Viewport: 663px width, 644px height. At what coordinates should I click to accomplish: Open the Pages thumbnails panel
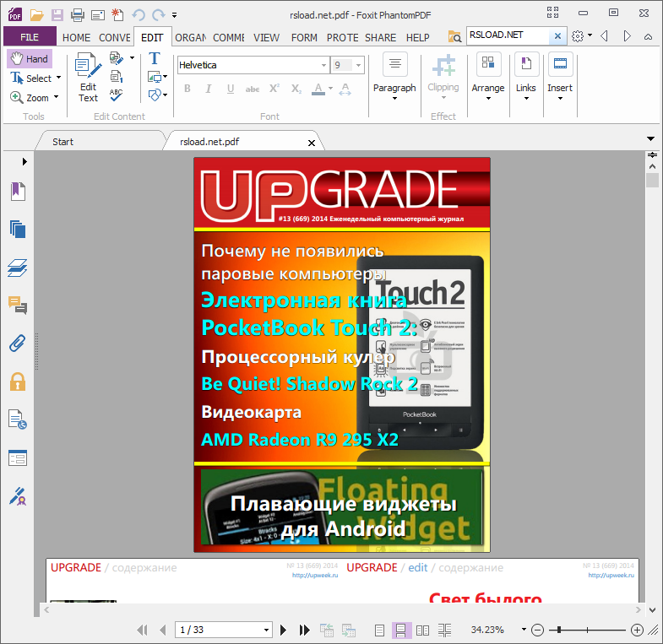pyautogui.click(x=18, y=229)
